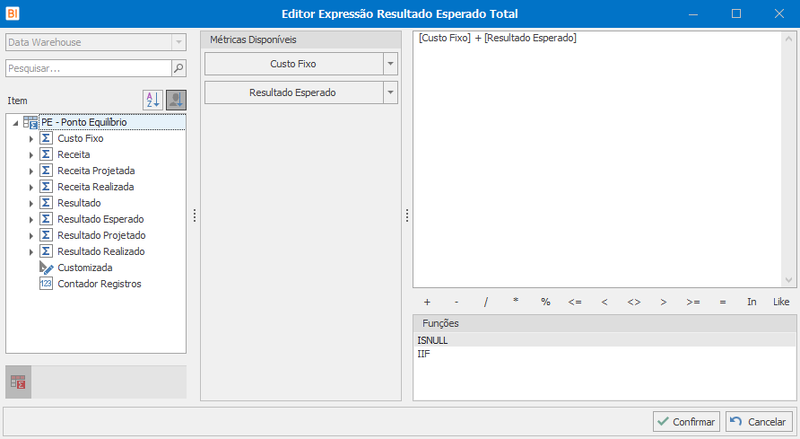Screen dimensions: 800x439
Task: Select the Customizada tree item
Action: (85, 267)
